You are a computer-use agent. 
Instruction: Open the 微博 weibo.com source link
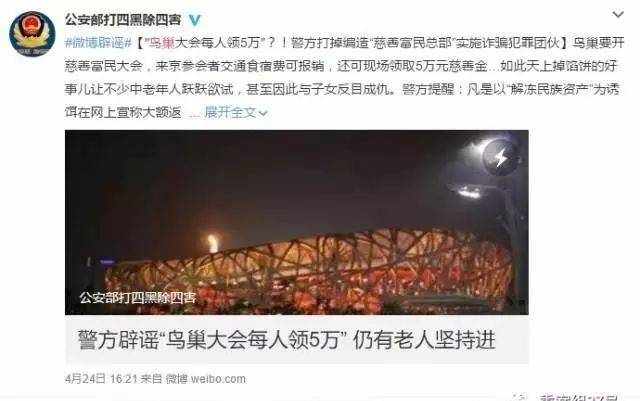(x=205, y=379)
